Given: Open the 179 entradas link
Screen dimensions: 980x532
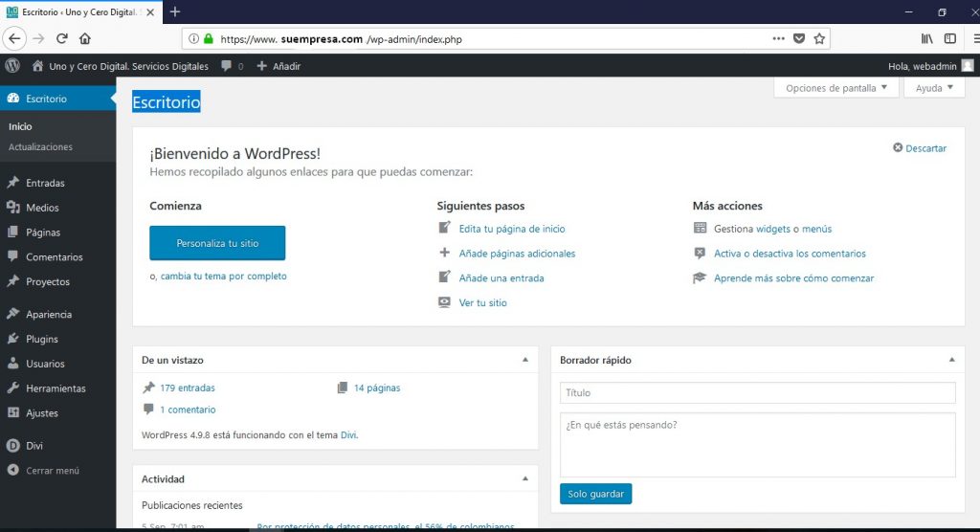Looking at the screenshot, I should click(188, 388).
